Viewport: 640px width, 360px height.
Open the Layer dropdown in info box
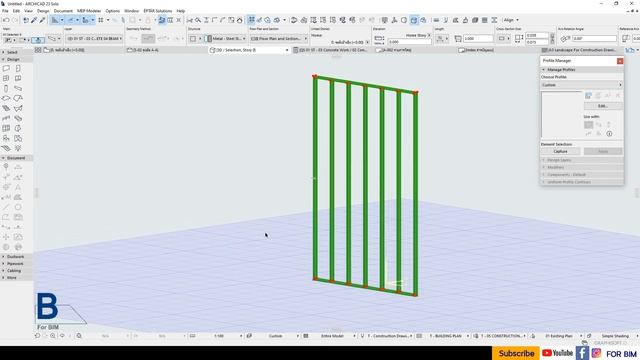pyautogui.click(x=94, y=38)
